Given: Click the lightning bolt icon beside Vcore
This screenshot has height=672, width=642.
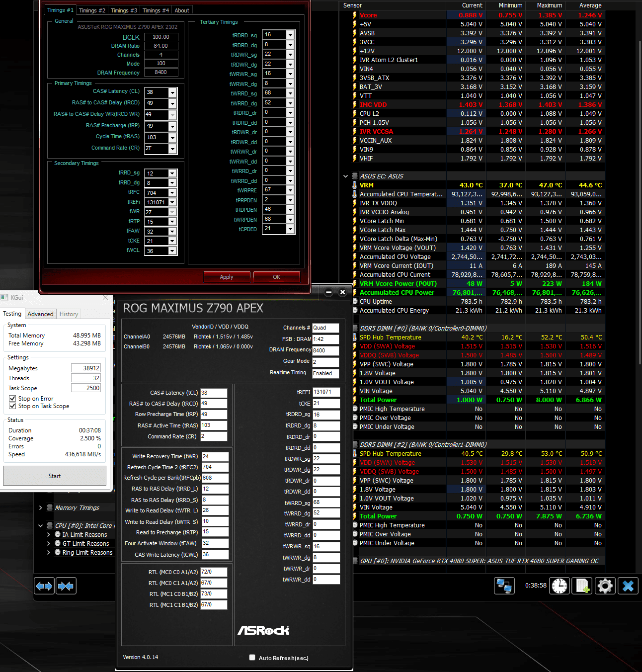Looking at the screenshot, I should 355,15.
